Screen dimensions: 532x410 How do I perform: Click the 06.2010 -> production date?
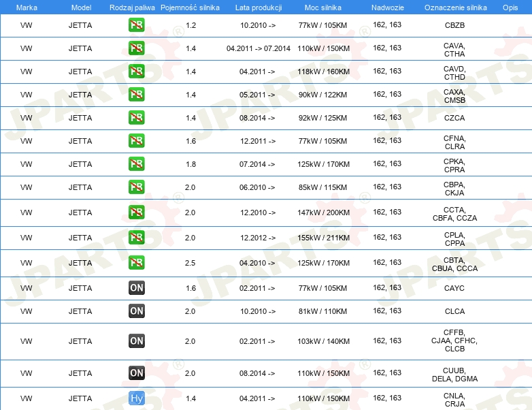click(x=257, y=187)
